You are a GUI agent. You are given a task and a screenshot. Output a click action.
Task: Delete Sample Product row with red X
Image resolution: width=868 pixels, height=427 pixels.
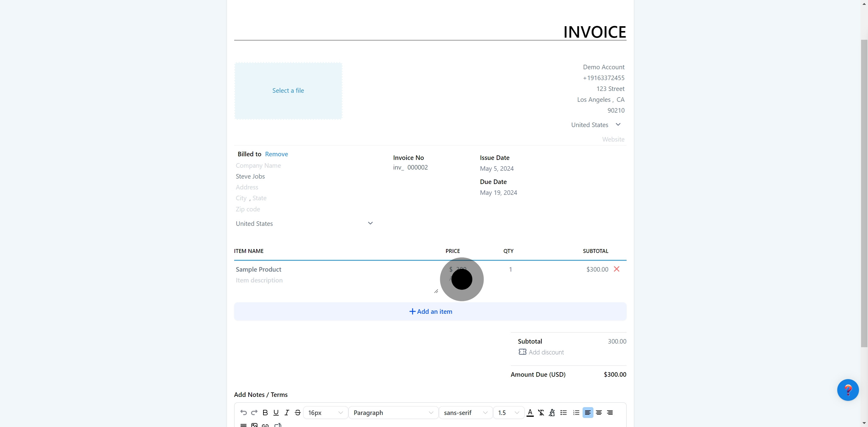pyautogui.click(x=616, y=269)
